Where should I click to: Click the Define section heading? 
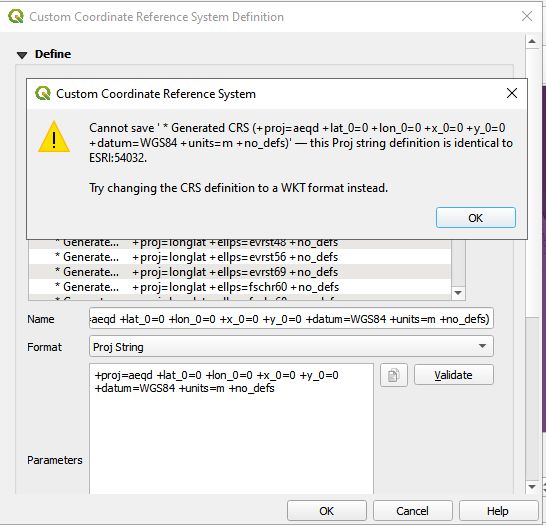tap(53, 54)
